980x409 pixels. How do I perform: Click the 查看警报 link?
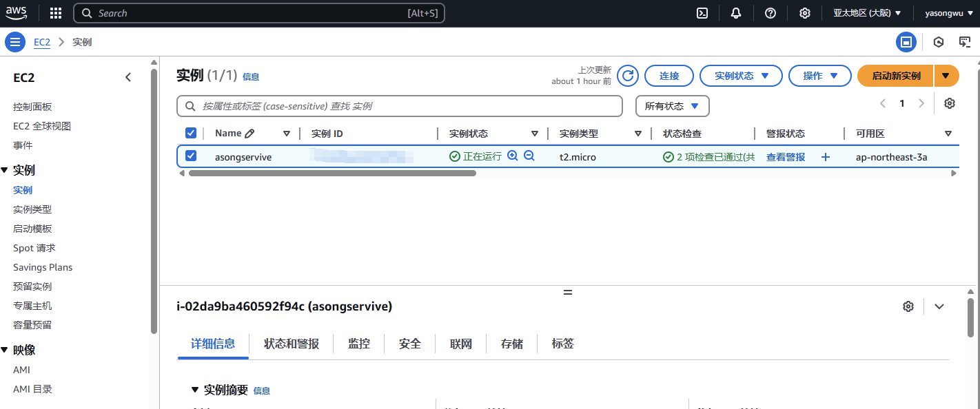pos(786,157)
